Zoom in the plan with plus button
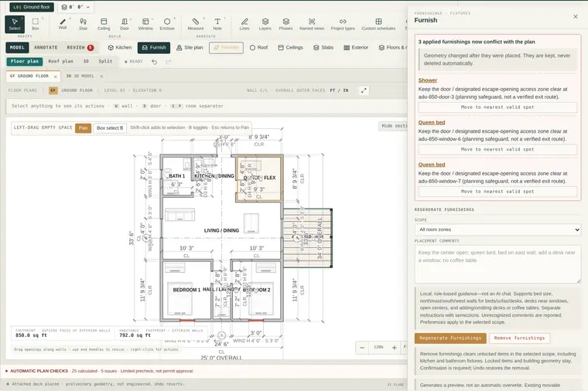 394,348
